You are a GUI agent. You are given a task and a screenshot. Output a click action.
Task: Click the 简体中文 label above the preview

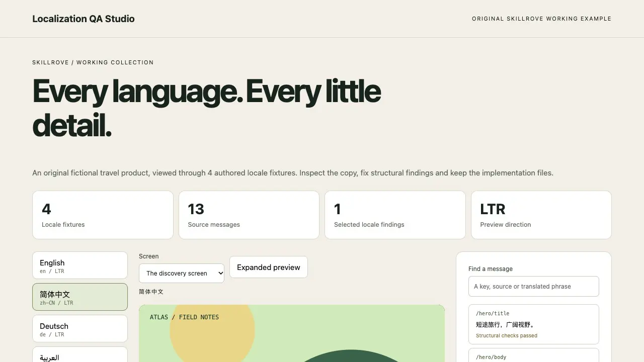click(x=151, y=292)
